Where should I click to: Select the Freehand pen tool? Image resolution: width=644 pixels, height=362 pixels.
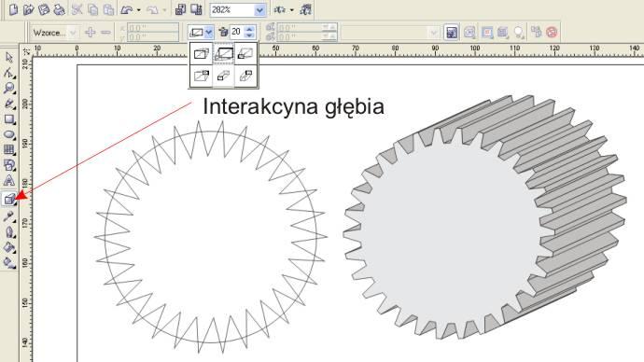9,104
